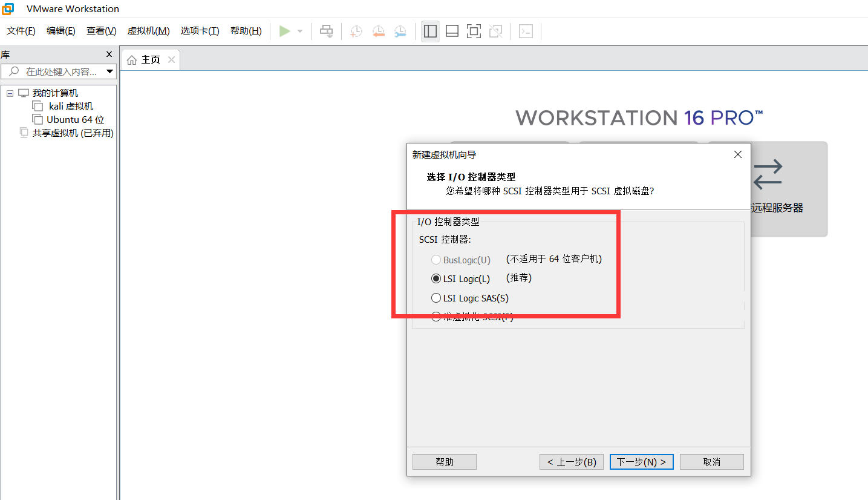Click the green power on virtual machine icon

284,31
